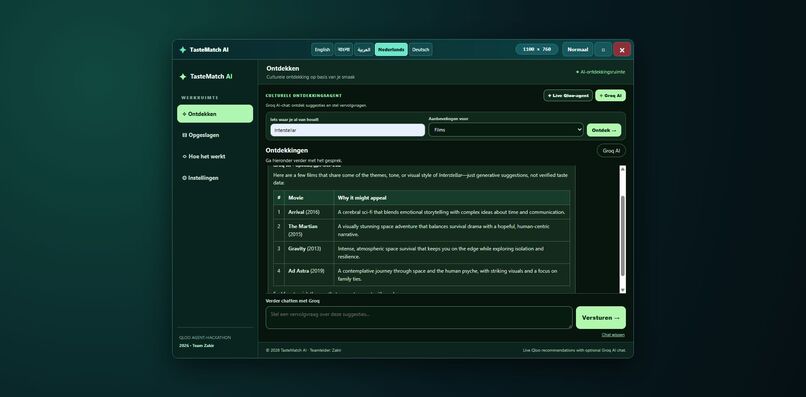Click the Normaal view mode button
The height and width of the screenshot is (397, 806).
pyautogui.click(x=577, y=49)
